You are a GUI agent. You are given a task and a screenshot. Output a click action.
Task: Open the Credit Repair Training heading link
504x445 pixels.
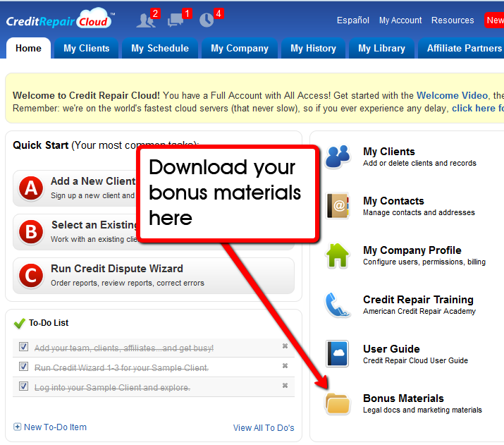pyautogui.click(x=418, y=300)
